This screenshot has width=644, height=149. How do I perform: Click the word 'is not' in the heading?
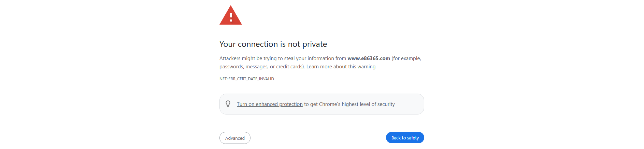coord(290,44)
